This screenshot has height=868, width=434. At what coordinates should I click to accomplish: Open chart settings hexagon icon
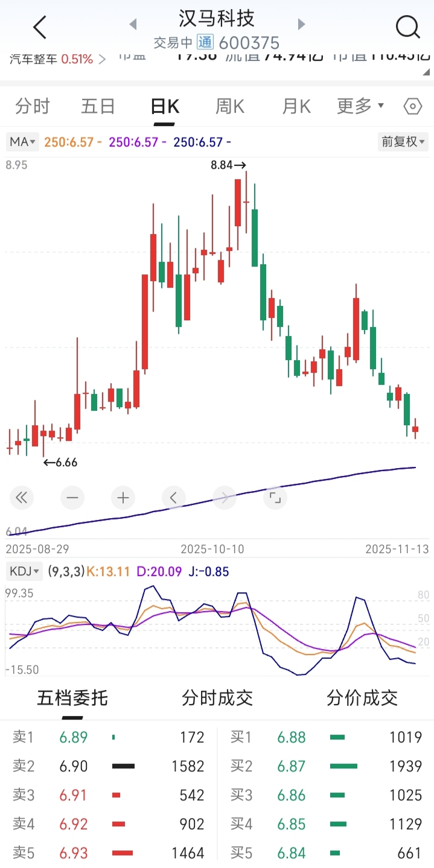pyautogui.click(x=412, y=107)
